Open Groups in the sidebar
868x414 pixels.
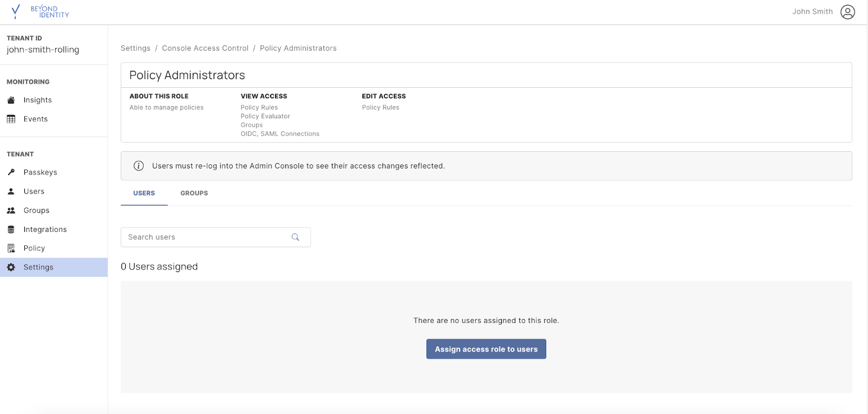[36, 210]
